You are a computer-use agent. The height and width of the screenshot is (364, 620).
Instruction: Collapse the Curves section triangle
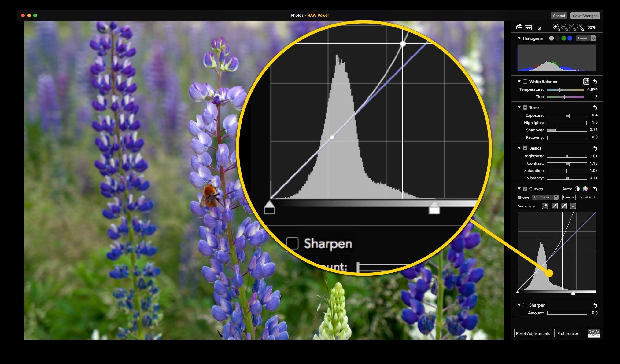tap(519, 189)
